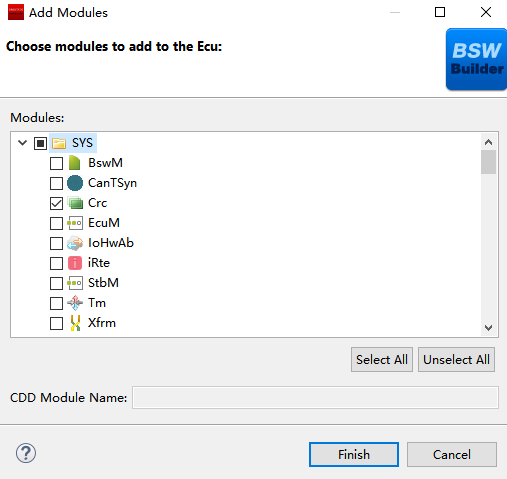The image size is (507, 479).
Task: Toggle the SYS group tri-state checkbox
Action: point(40,143)
